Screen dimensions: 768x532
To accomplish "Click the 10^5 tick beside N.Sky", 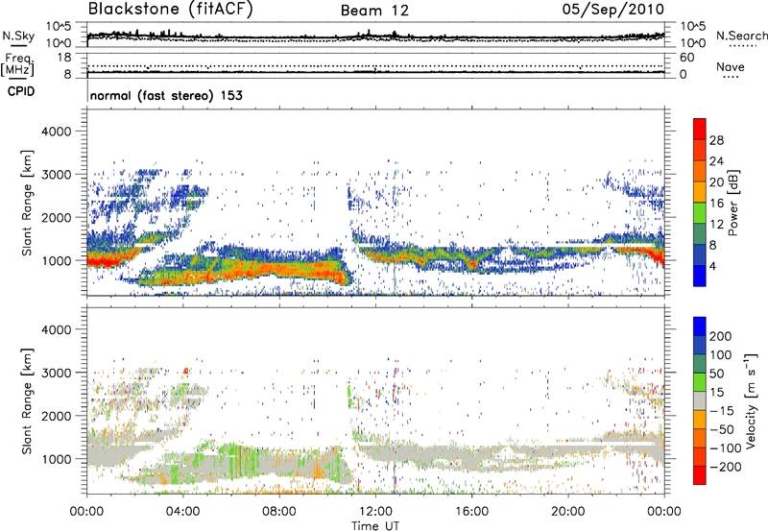I will (60, 27).
